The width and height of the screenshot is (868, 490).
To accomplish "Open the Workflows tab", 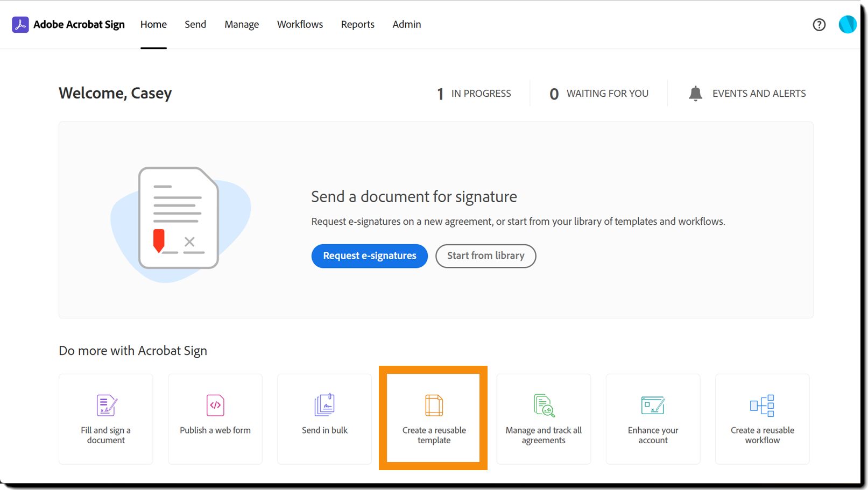I will [x=300, y=25].
